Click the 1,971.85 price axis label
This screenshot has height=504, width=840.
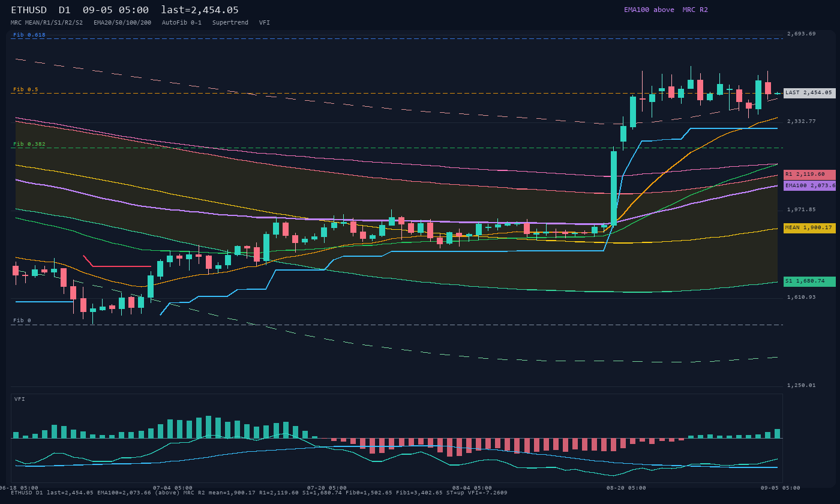(x=802, y=209)
